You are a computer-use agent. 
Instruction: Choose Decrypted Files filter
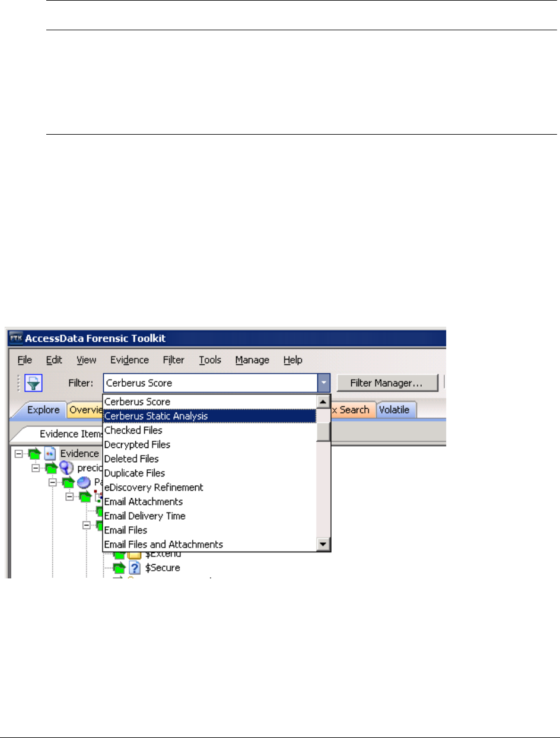click(x=210, y=444)
